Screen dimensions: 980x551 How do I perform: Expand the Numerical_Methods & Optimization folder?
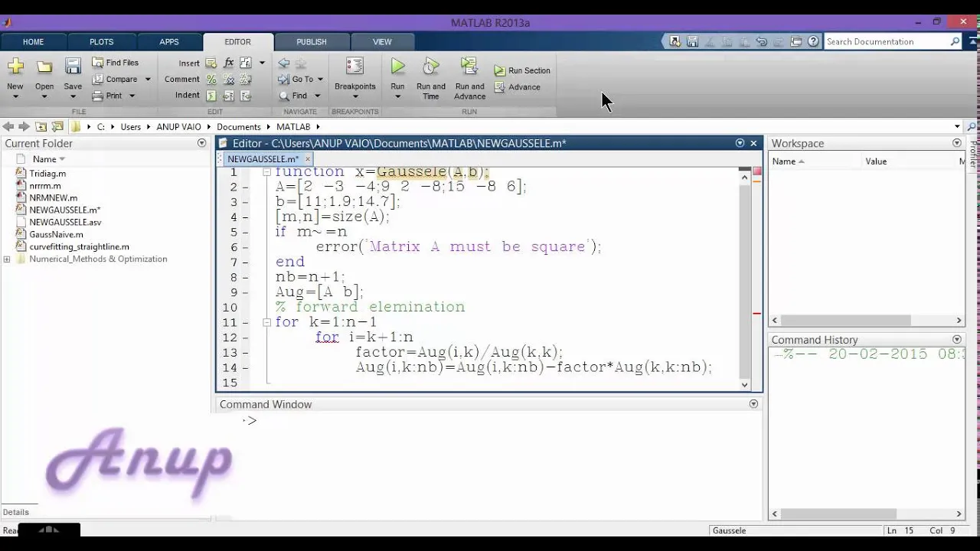pos(7,259)
